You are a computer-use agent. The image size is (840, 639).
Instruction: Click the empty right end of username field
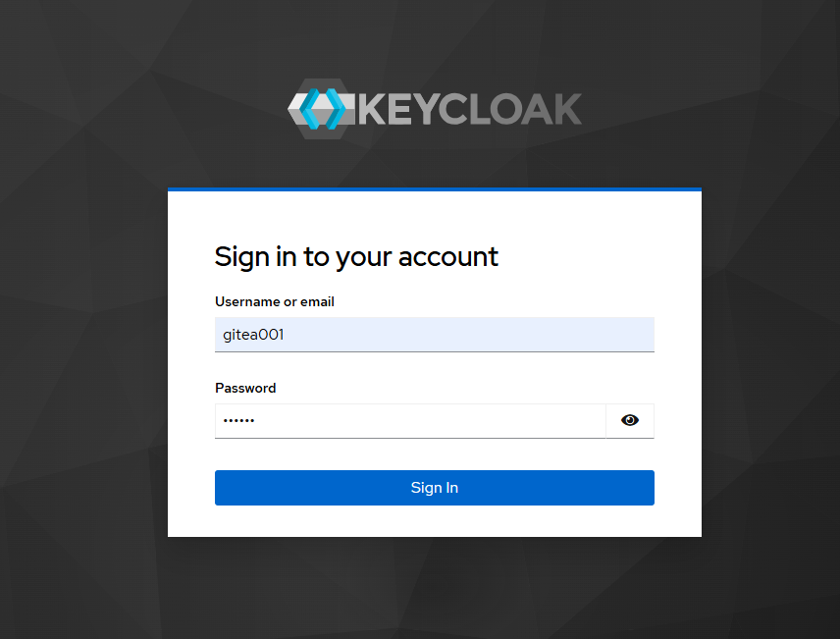tap(589, 335)
